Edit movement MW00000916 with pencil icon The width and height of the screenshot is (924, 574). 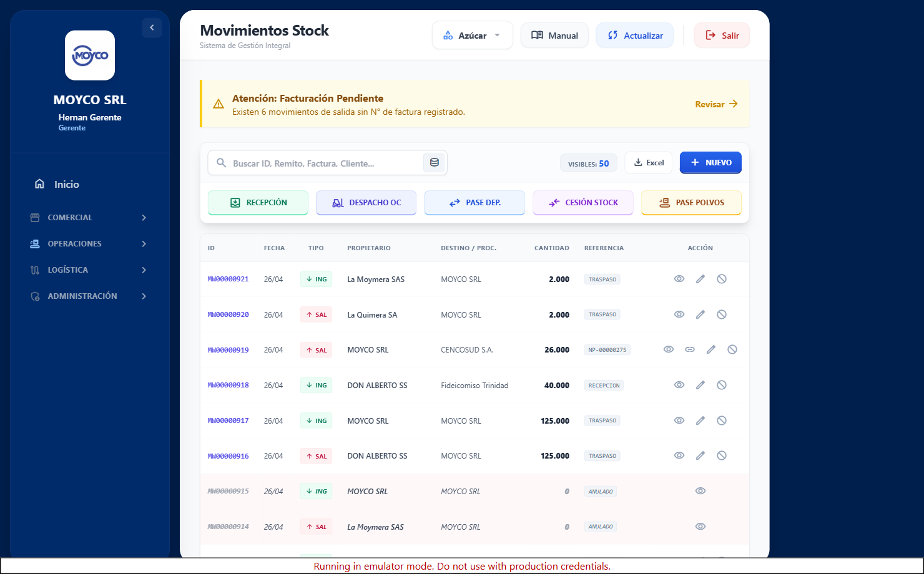(x=700, y=455)
